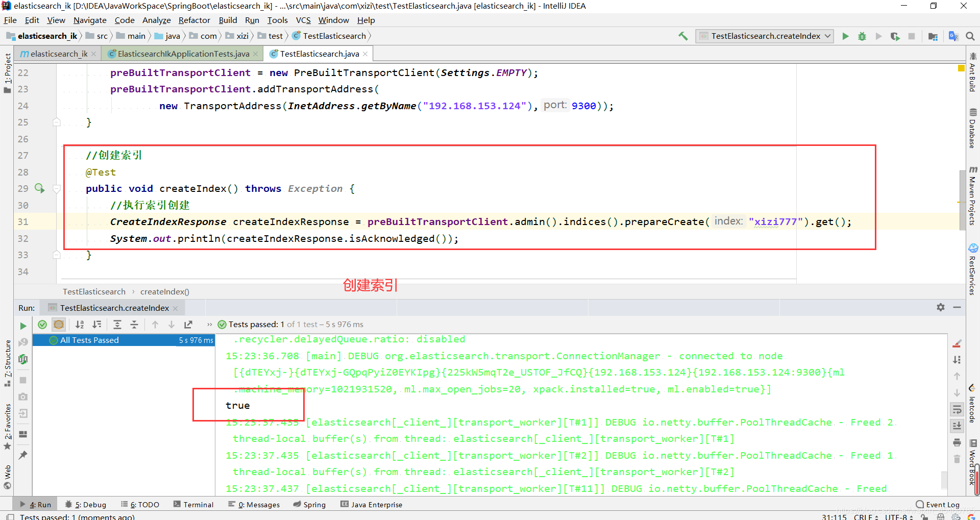Viewport: 980px width, 520px height.
Task: Start debugging with the green bug icon
Action: 862,36
